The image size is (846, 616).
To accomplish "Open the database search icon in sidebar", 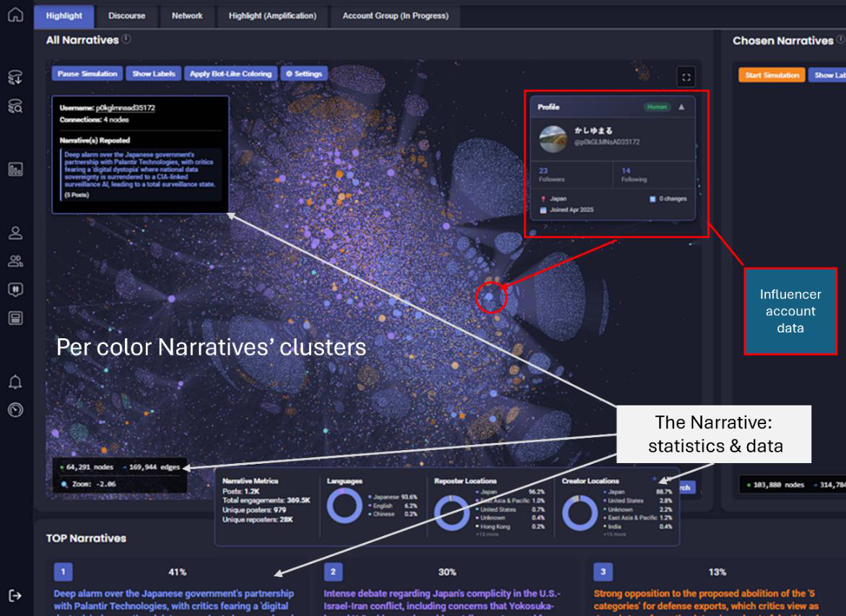I will (x=15, y=105).
